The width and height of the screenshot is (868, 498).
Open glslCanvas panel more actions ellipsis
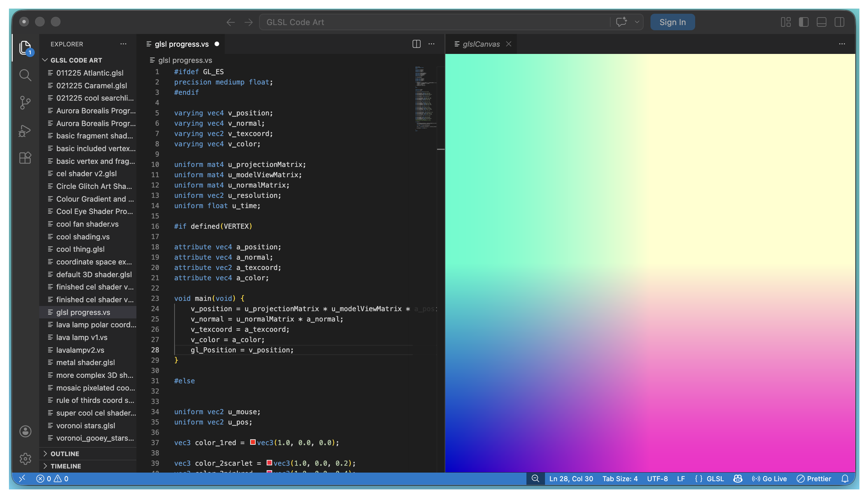[x=842, y=44]
